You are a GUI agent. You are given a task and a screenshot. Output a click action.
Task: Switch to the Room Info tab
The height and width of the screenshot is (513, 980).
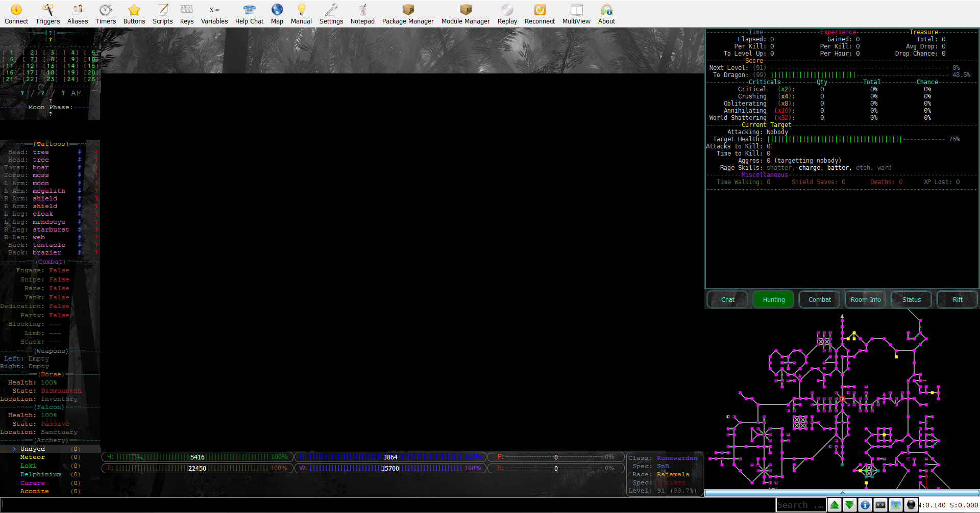click(x=866, y=300)
